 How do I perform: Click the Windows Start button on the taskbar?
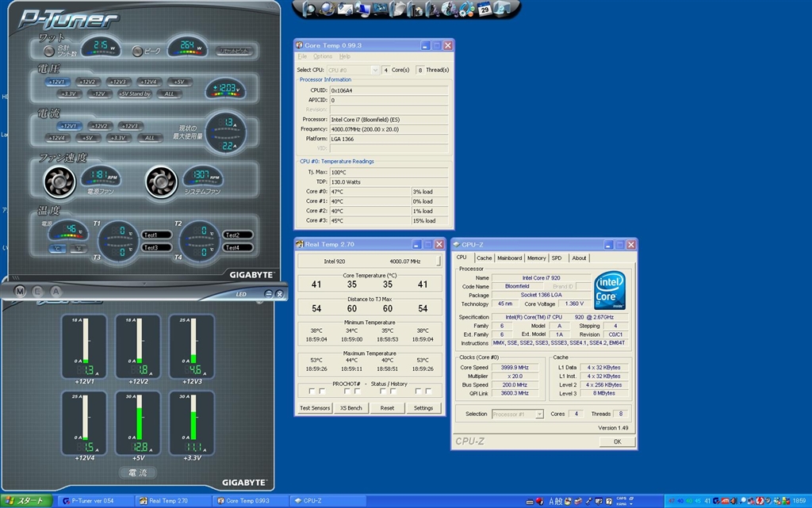point(27,500)
